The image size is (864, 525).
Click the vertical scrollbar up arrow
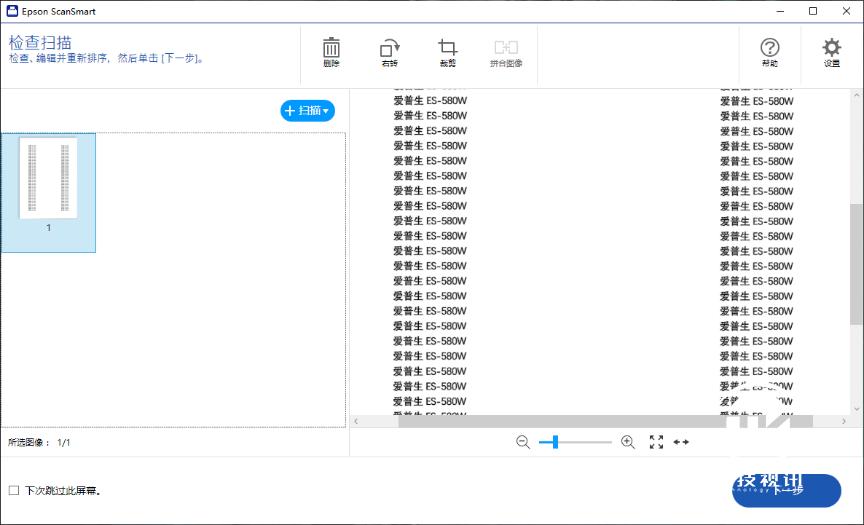click(x=856, y=95)
